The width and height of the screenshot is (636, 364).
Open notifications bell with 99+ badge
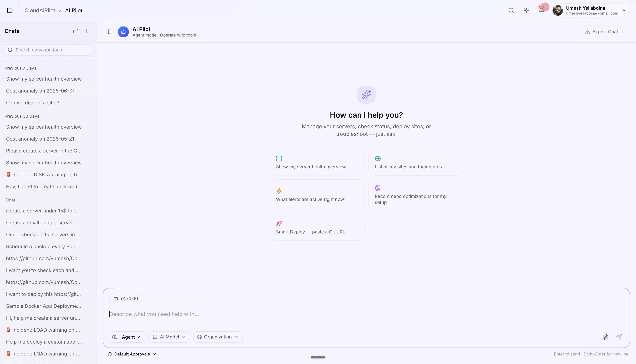(x=542, y=10)
